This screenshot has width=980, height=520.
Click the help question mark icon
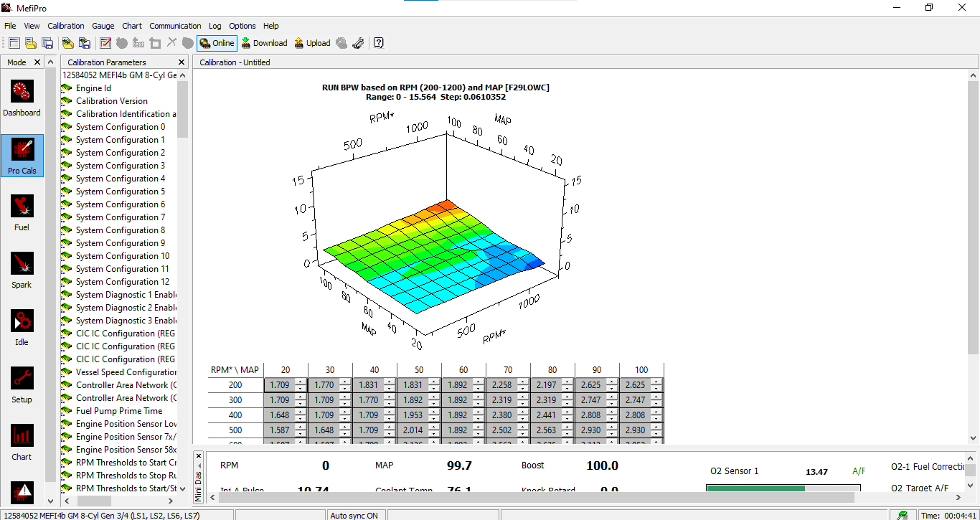[378, 43]
